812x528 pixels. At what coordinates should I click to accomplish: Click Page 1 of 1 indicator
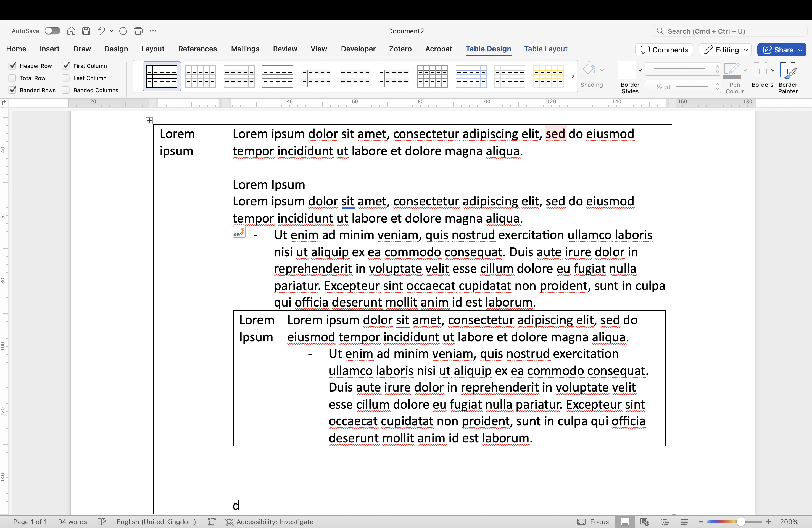30,522
